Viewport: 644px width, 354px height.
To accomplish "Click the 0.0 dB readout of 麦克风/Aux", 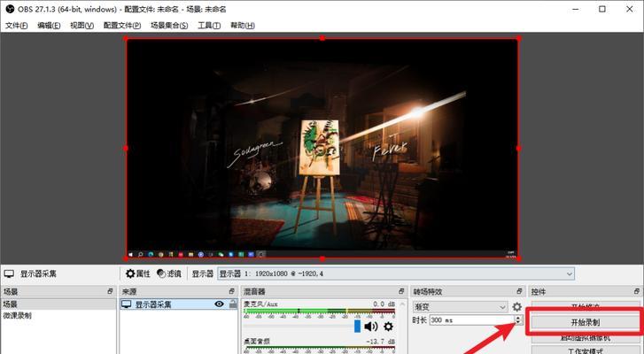I will pyautogui.click(x=384, y=304).
